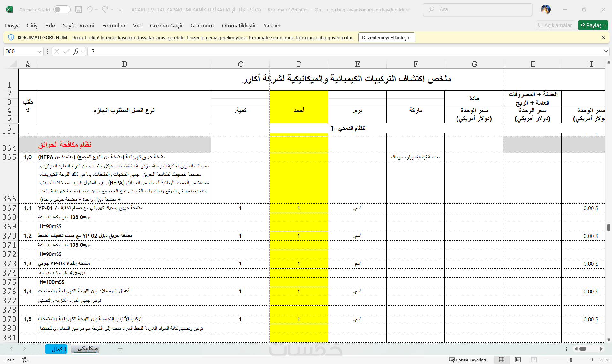Switch to the Giriş ribbon tab
612x364 pixels.
point(32,26)
